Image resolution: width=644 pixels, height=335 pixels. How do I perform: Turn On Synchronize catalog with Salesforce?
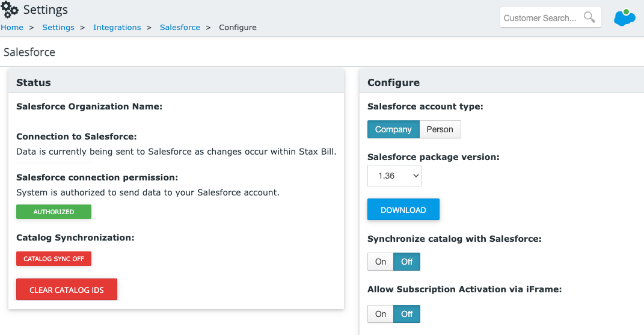[380, 262]
